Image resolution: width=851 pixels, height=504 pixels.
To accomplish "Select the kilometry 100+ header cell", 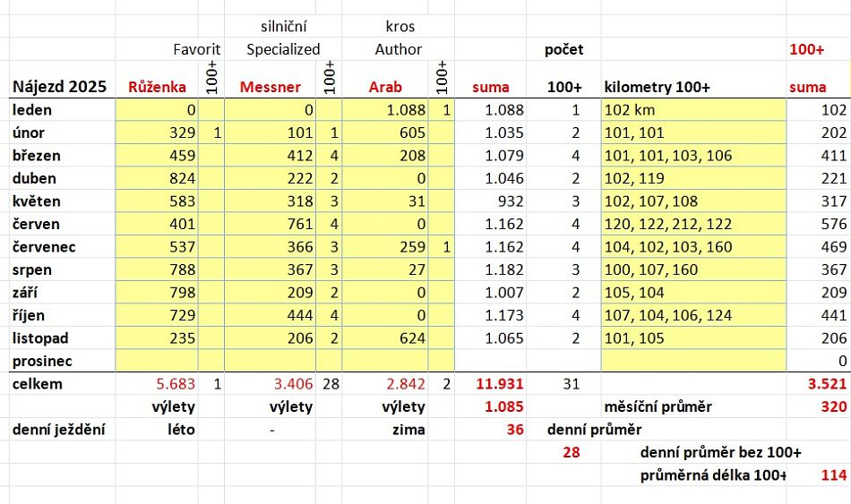I will point(658,87).
